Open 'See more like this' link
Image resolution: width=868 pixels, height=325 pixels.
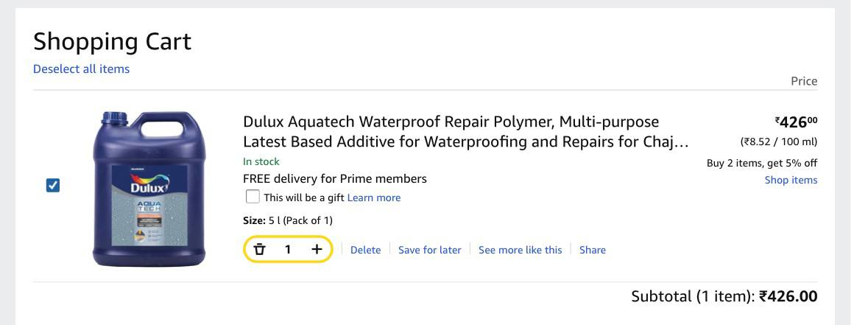pos(520,250)
